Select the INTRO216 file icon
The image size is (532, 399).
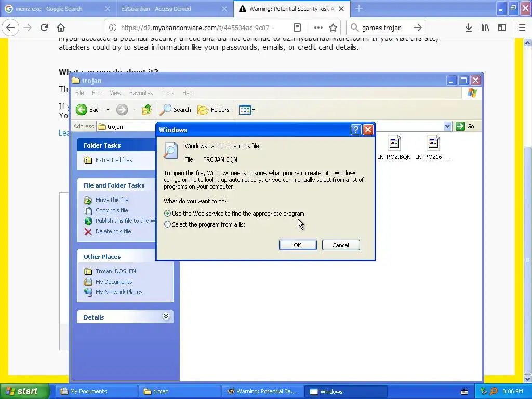[x=433, y=143]
